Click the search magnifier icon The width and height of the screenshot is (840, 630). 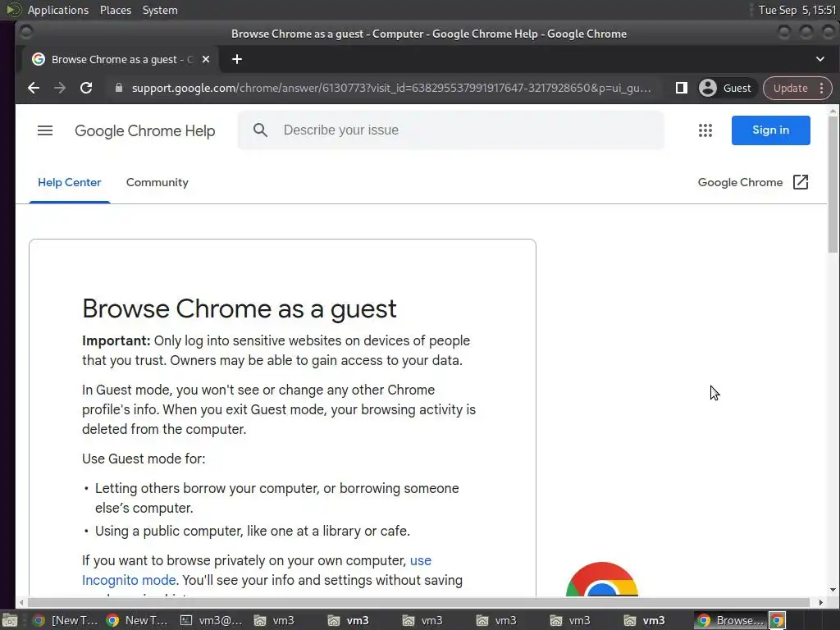point(260,130)
